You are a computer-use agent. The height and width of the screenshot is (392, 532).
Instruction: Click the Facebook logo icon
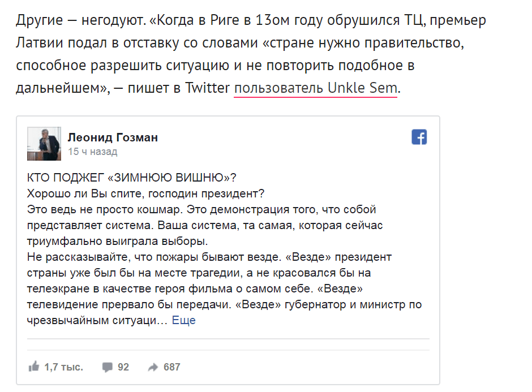pyautogui.click(x=419, y=137)
